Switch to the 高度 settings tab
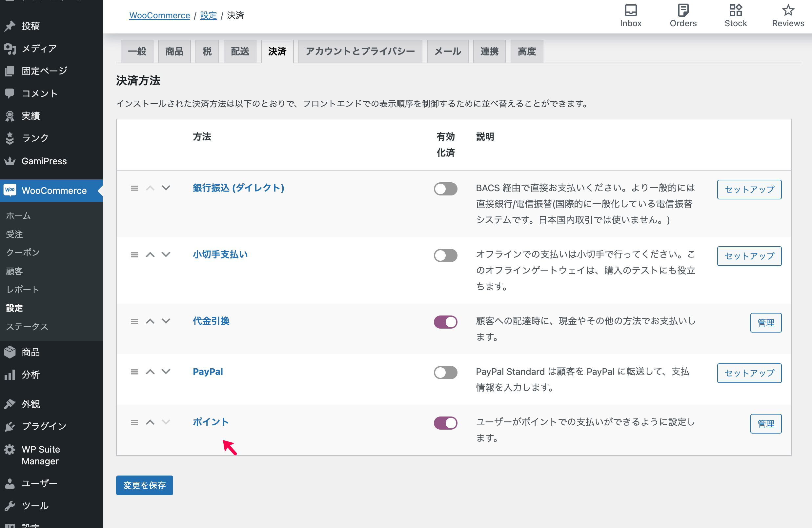This screenshot has height=528, width=812. pyautogui.click(x=527, y=51)
